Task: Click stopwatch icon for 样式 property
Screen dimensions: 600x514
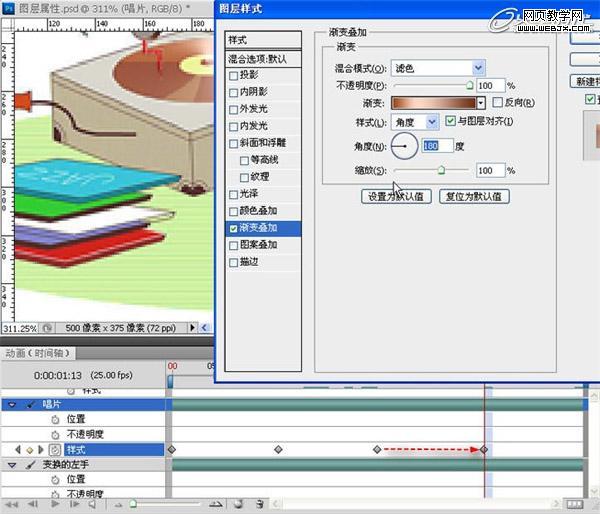Action: 54,450
